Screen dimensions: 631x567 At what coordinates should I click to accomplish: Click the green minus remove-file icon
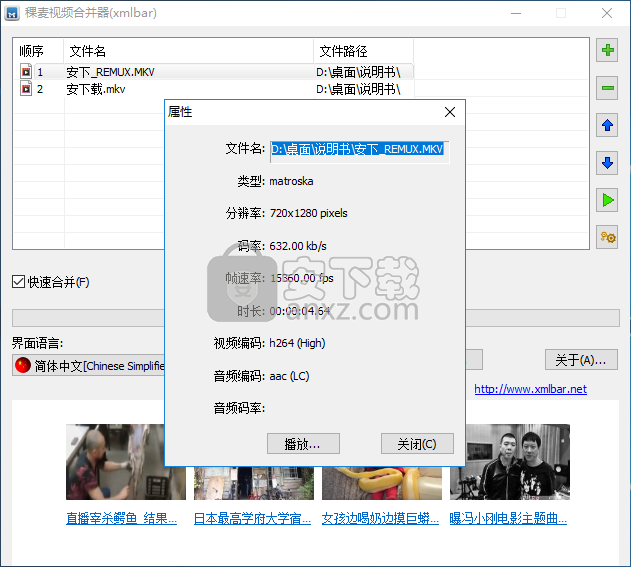click(607, 88)
